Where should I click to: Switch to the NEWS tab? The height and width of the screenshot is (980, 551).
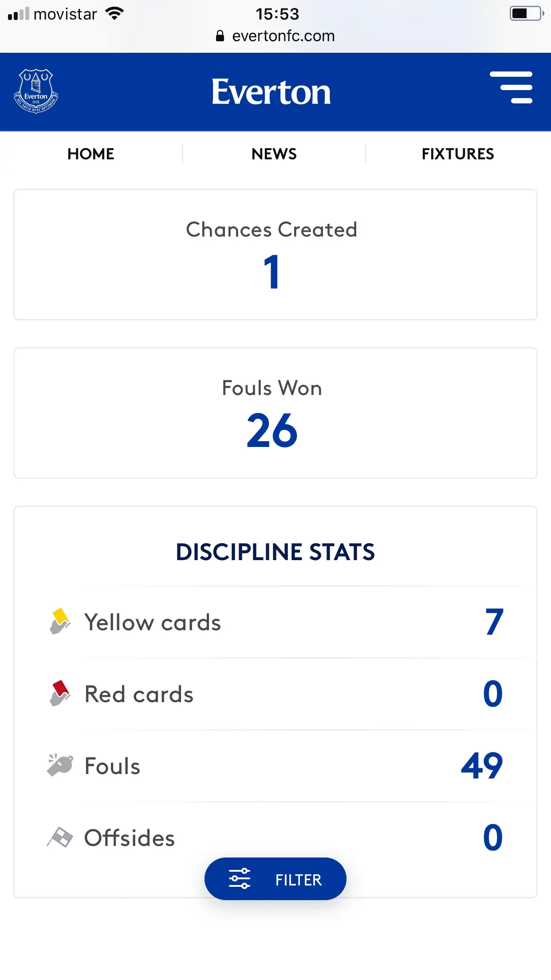click(274, 154)
